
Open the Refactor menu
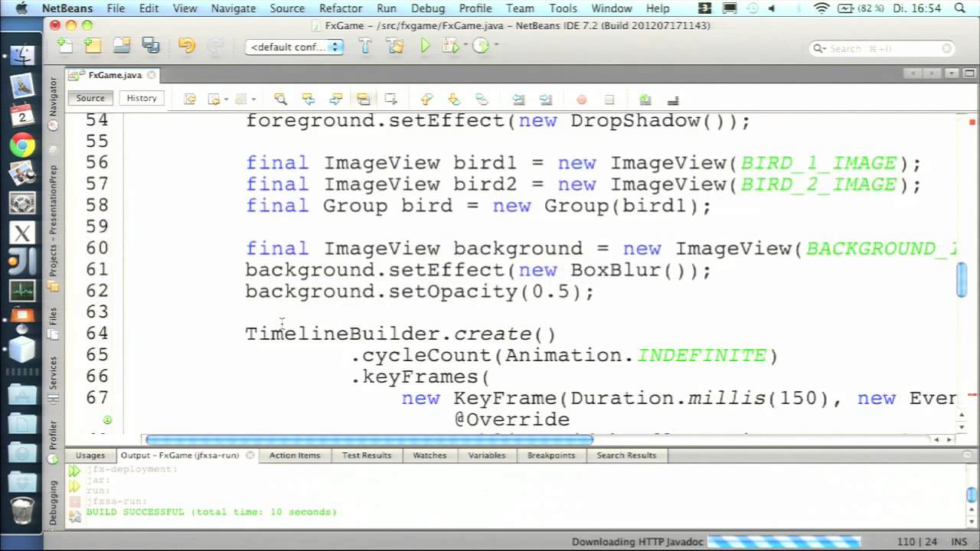[x=340, y=8]
